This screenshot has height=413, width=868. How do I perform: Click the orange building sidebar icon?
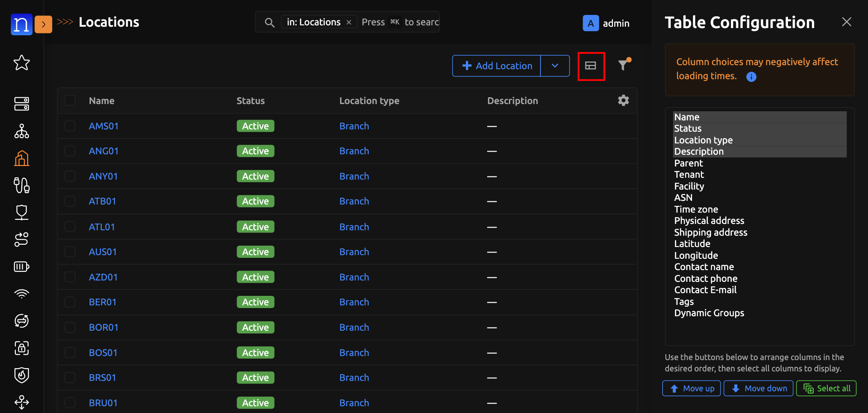[22, 158]
